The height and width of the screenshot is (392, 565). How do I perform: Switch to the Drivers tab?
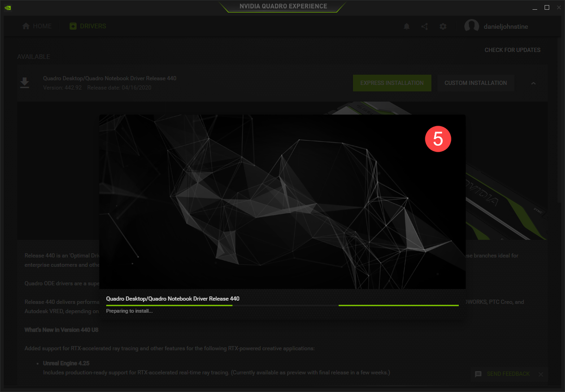[88, 26]
